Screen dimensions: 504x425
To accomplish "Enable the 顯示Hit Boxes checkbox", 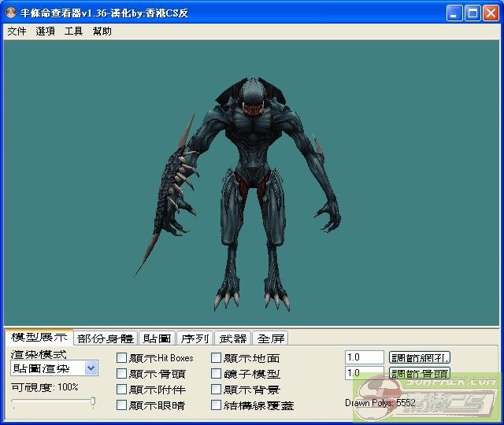I will [x=121, y=358].
